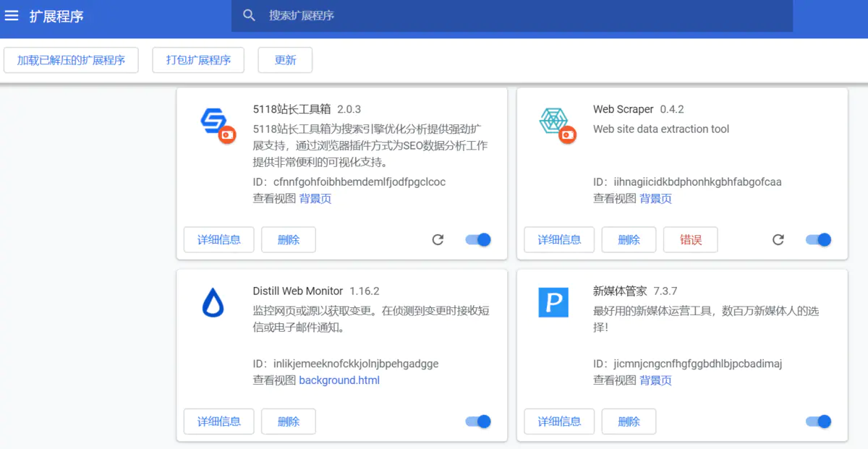Open 背景页 link of 5118站长工具箱

click(315, 199)
